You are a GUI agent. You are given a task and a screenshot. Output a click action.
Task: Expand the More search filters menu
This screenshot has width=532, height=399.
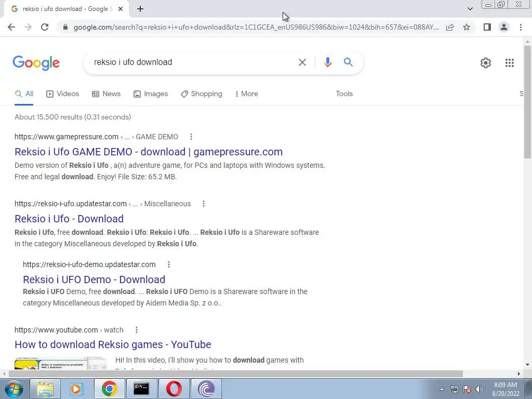[x=247, y=94]
